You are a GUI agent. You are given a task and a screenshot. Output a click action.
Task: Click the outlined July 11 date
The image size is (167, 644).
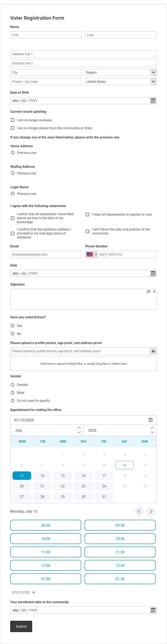tap(125, 465)
